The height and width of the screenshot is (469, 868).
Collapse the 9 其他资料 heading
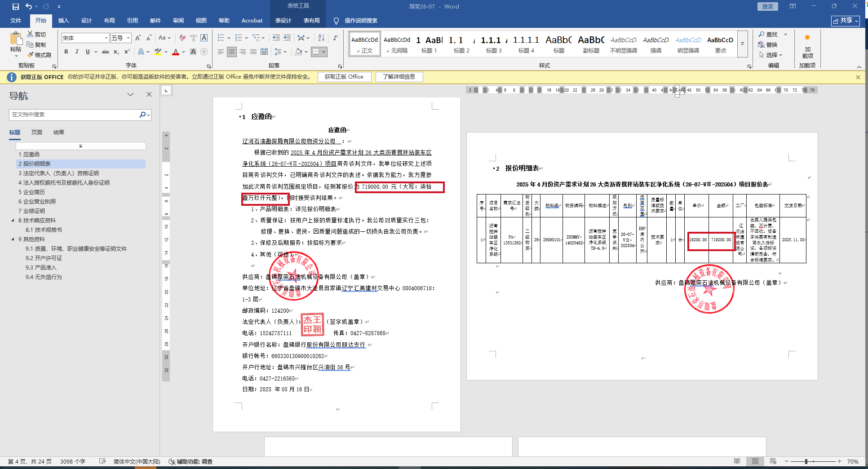[x=13, y=239]
